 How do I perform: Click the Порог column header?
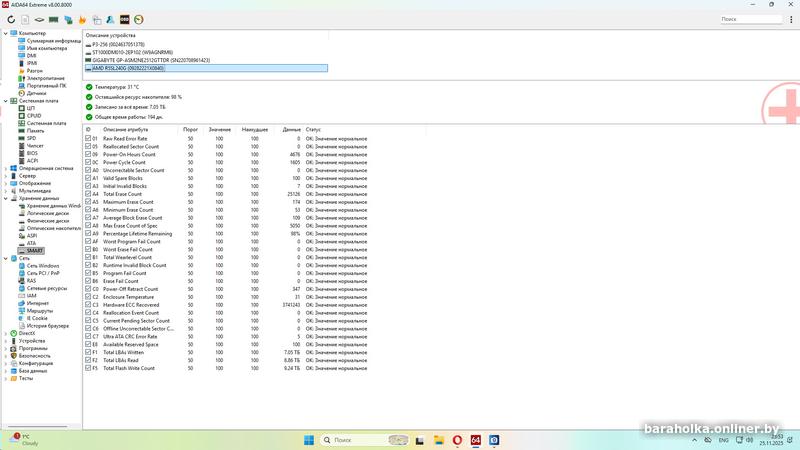coord(190,130)
